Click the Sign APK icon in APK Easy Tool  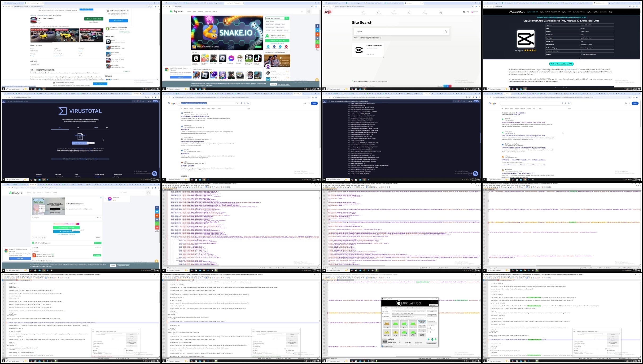tap(404, 324)
